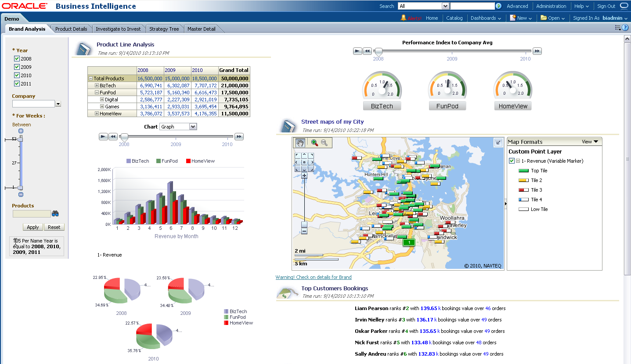
Task: Collapse the Total Products row
Action: point(91,79)
